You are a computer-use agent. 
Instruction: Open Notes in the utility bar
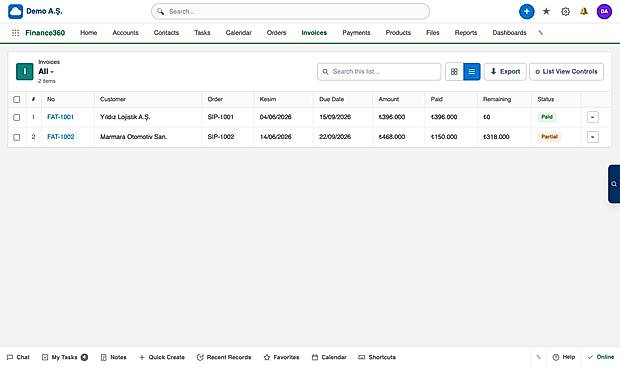(x=113, y=357)
